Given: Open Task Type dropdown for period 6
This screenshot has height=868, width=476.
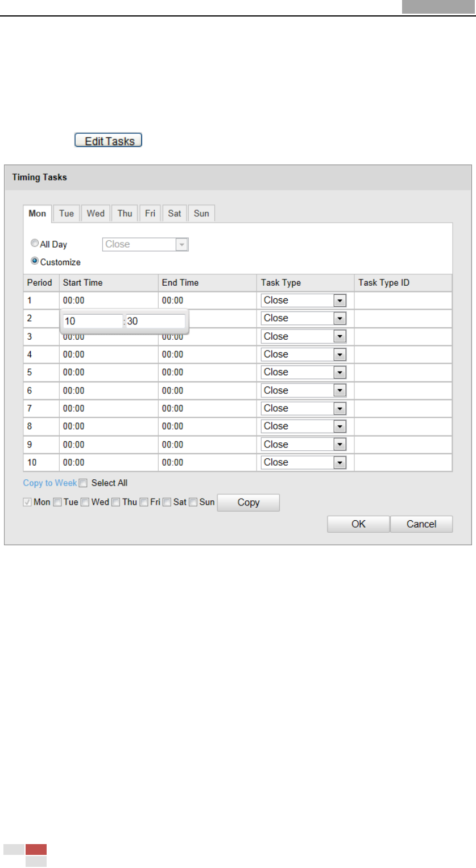Looking at the screenshot, I should (304, 390).
